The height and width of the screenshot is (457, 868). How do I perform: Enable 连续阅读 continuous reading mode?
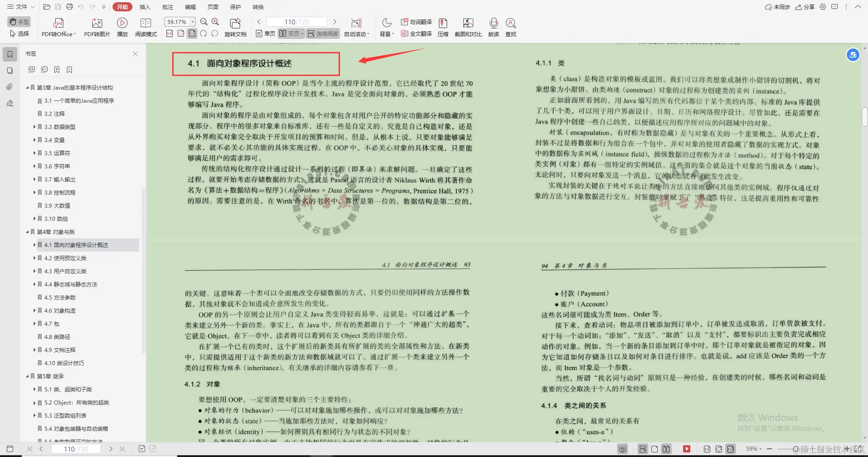pyautogui.click(x=322, y=33)
